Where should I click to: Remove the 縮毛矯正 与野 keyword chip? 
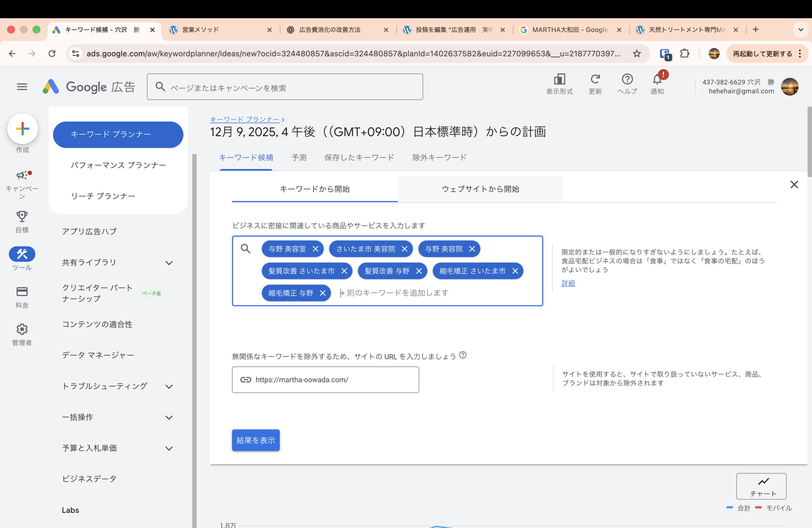322,293
